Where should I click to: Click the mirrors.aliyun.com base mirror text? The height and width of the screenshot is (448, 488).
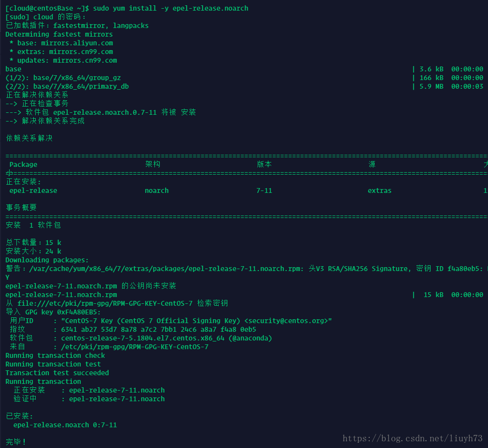tap(77, 43)
